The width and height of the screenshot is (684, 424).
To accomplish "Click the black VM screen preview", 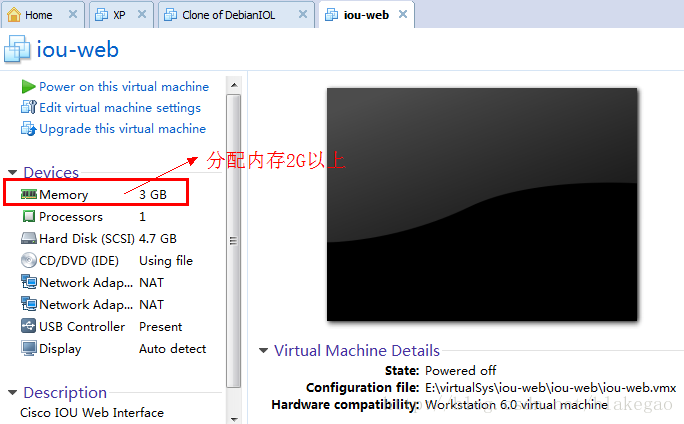I will click(x=482, y=204).
